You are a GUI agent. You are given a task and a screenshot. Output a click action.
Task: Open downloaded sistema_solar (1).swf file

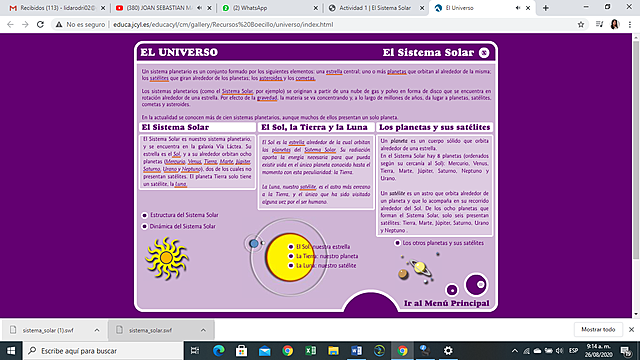pos(47,330)
